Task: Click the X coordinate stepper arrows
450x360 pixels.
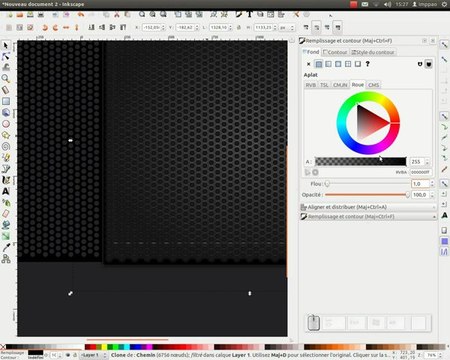Action: pos(163,27)
